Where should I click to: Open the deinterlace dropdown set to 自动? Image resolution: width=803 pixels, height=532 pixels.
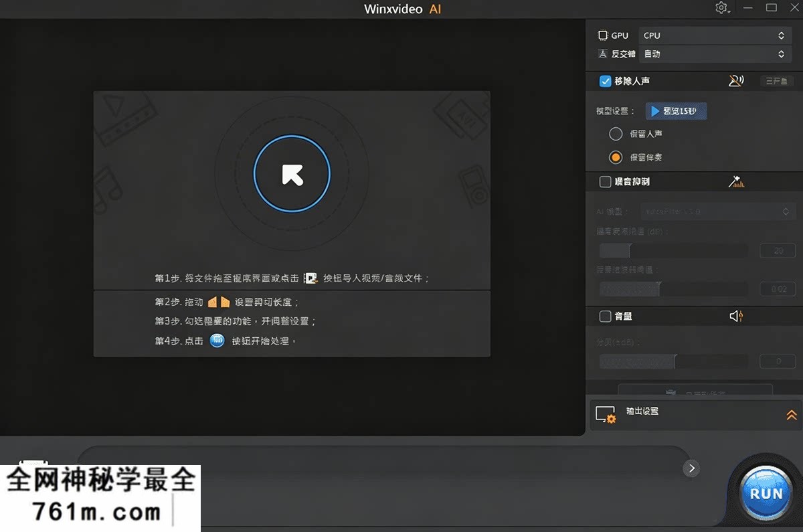tap(715, 54)
